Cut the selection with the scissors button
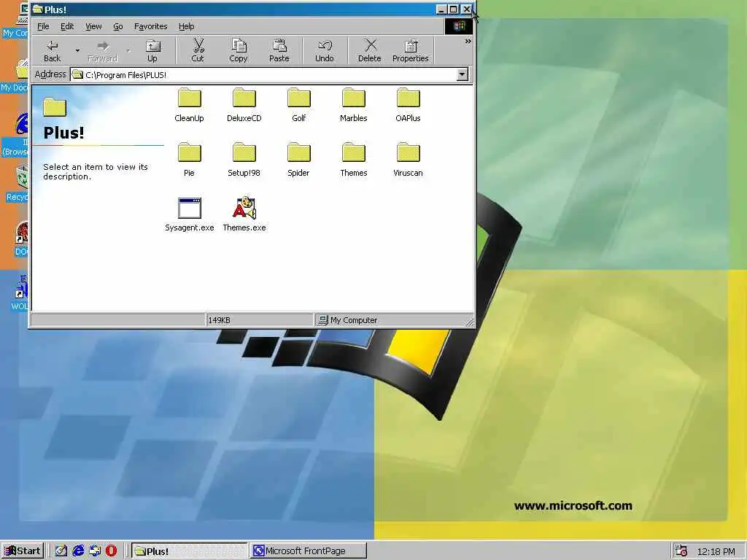The image size is (747, 560). click(x=198, y=50)
